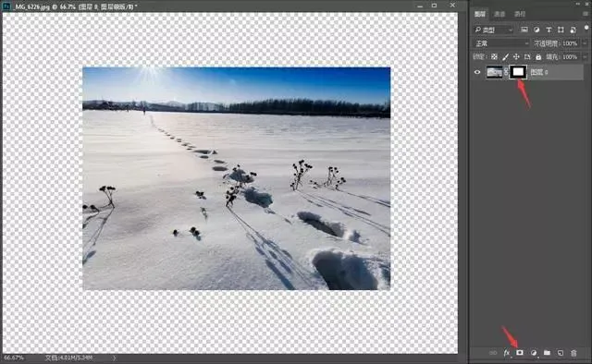
Task: Click the fill percentage field
Action: tap(570, 57)
